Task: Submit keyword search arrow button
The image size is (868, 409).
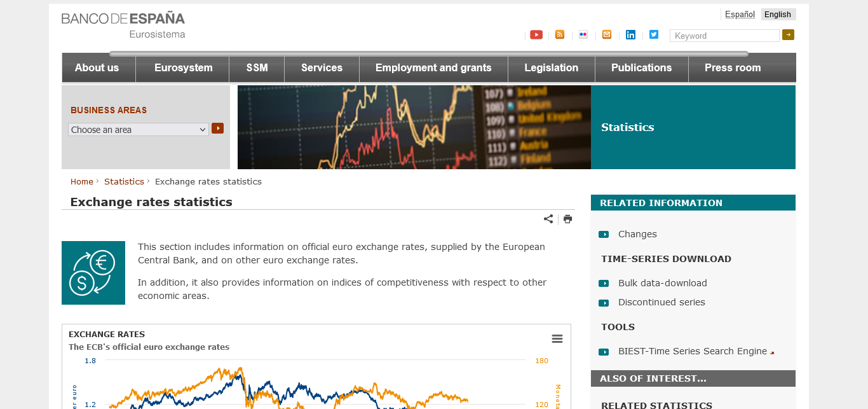Action: pyautogui.click(x=788, y=35)
